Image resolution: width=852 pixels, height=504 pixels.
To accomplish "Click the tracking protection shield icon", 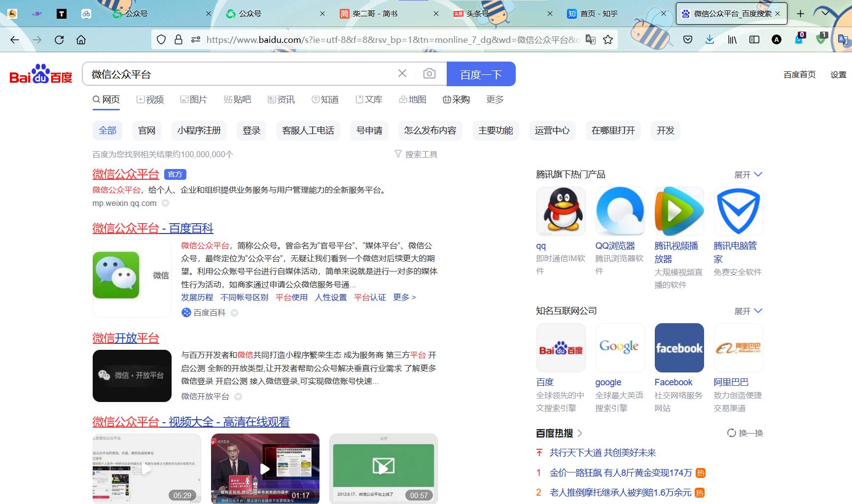I will coord(161,39).
